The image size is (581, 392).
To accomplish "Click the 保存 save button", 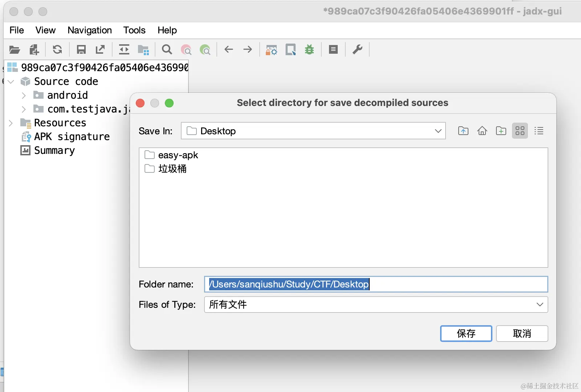I will click(466, 334).
